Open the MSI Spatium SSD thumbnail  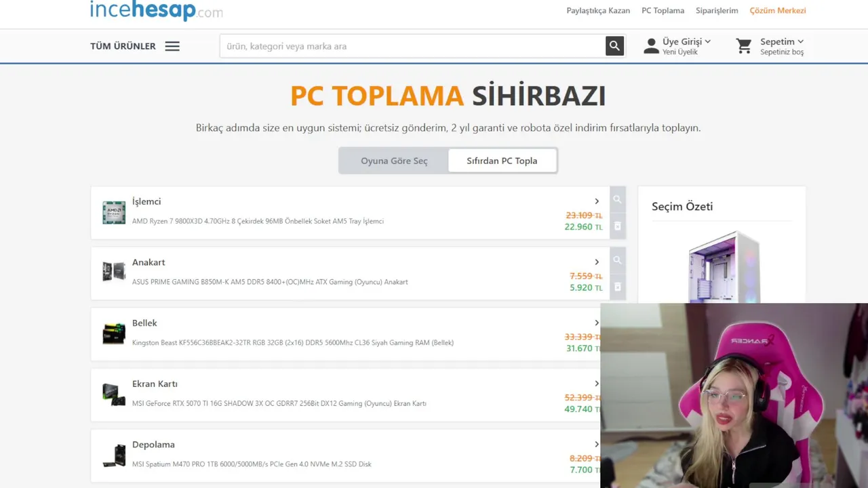[x=114, y=455]
